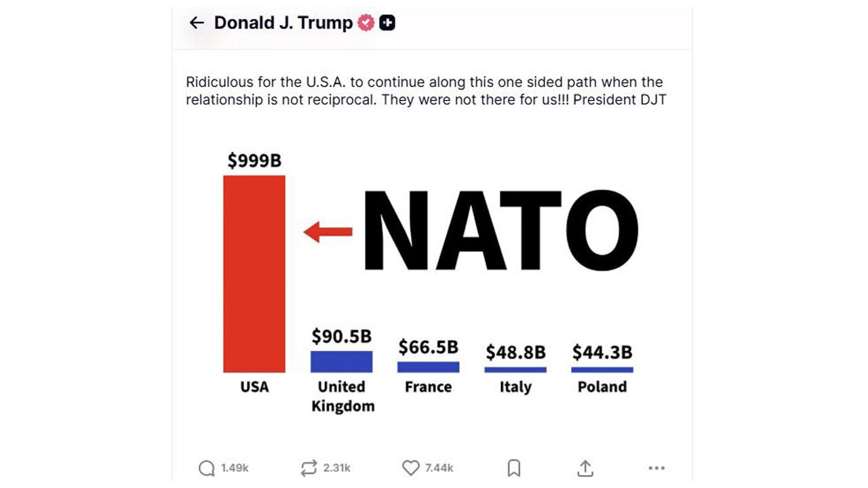Share the post via upload icon
This screenshot has height=488, width=868.
585,468
